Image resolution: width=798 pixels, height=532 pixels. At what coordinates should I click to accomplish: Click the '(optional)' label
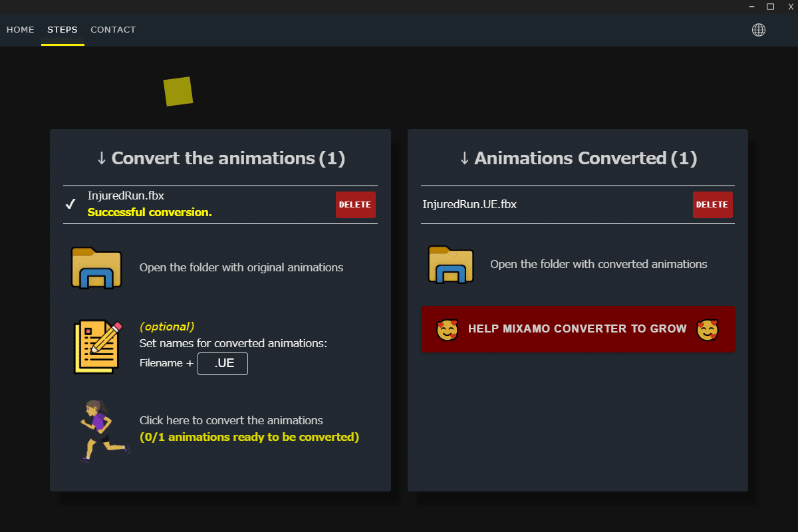[x=167, y=327]
